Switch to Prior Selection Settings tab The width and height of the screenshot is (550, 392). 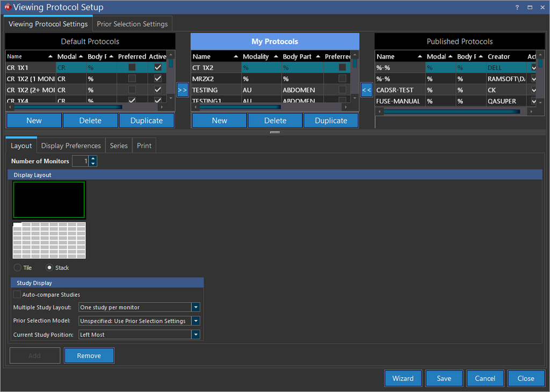[132, 24]
